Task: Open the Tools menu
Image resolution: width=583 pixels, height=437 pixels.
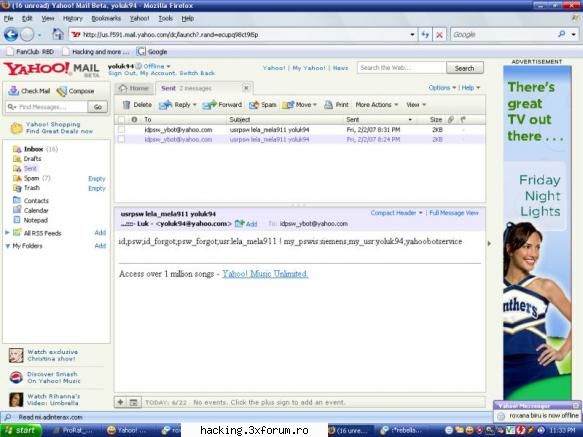Action: pyautogui.click(x=165, y=18)
